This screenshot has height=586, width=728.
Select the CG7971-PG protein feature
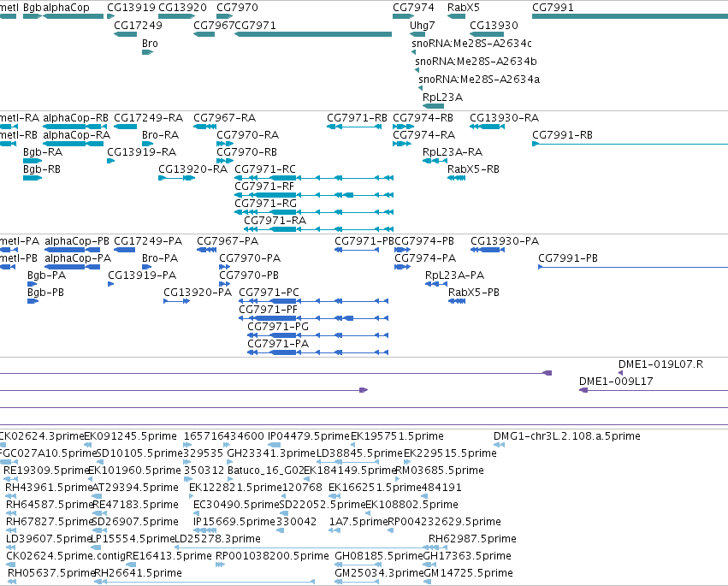pos(317,335)
